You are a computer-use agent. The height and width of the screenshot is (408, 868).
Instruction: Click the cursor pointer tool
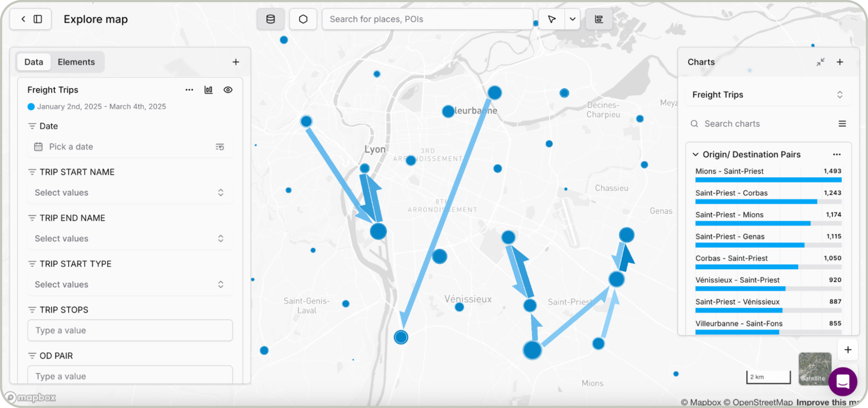click(x=552, y=19)
